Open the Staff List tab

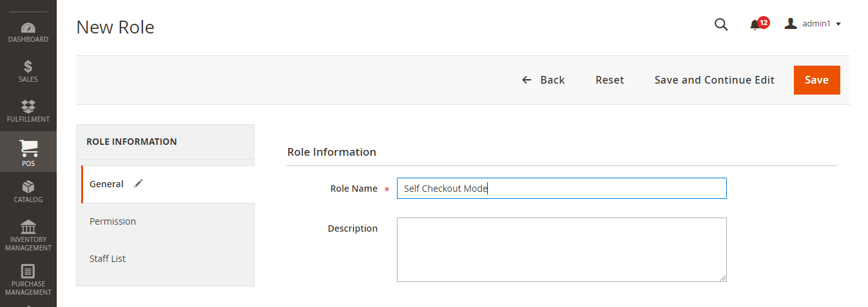click(x=108, y=259)
